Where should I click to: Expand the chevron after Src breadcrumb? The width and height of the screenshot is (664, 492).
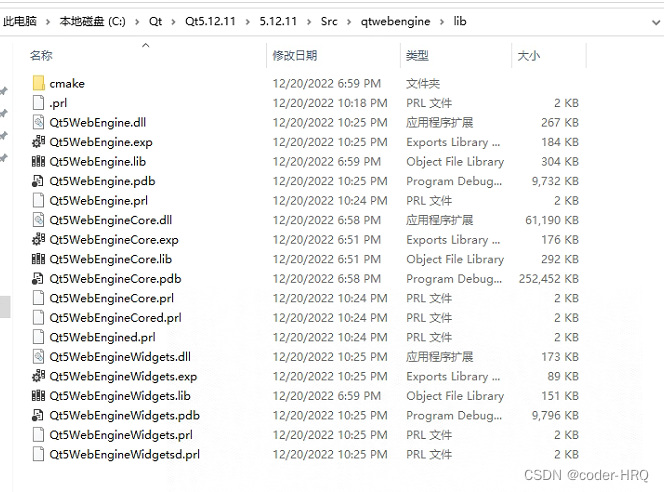click(x=349, y=22)
